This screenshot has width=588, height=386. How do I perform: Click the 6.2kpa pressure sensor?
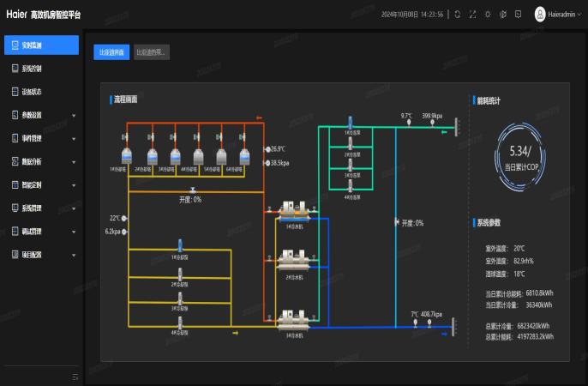124,232
